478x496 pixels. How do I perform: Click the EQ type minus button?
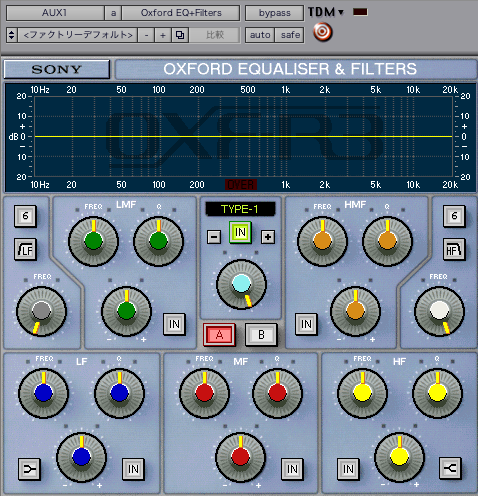[x=214, y=237]
